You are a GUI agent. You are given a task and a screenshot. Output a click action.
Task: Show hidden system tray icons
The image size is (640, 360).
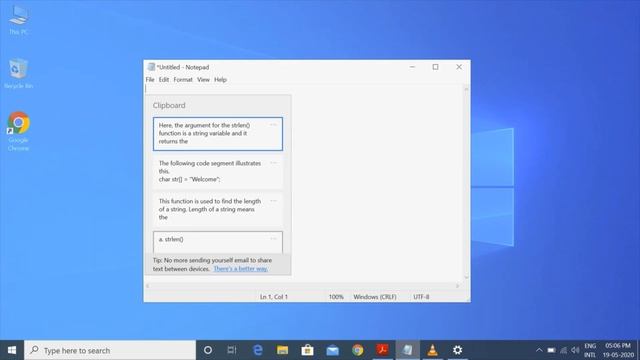539,350
